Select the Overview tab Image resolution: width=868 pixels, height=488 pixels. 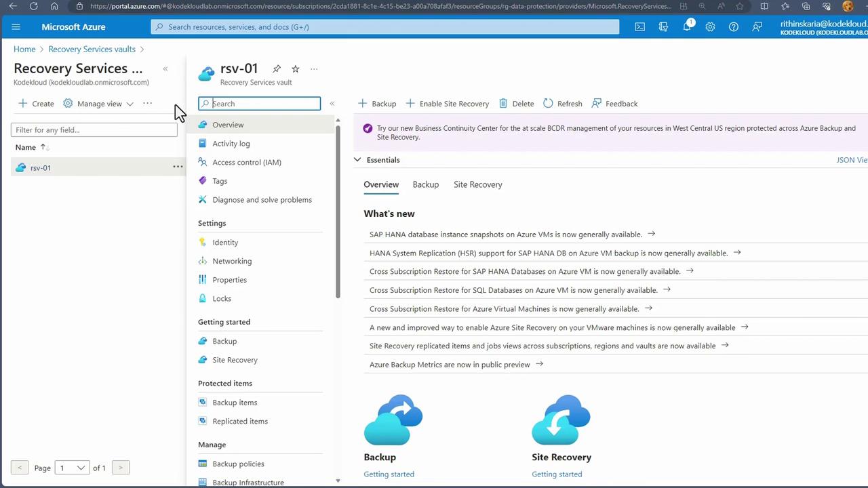pos(381,184)
